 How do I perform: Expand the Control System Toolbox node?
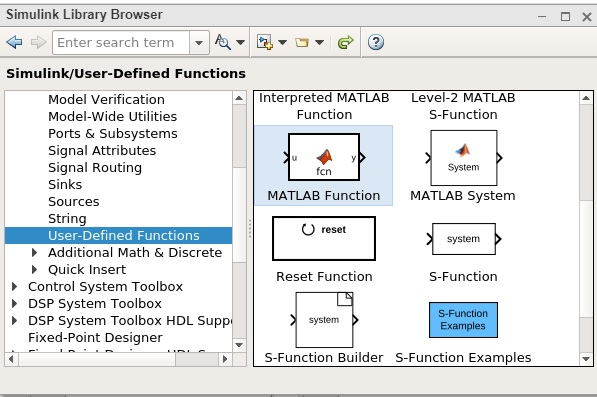(14, 287)
